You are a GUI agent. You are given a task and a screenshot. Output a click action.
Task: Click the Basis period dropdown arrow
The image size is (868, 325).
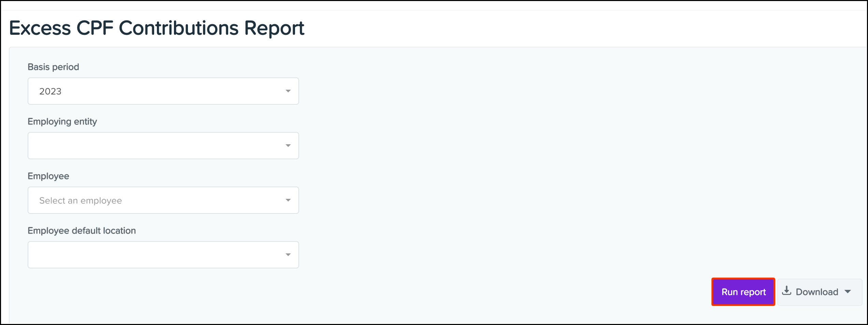[x=288, y=91]
